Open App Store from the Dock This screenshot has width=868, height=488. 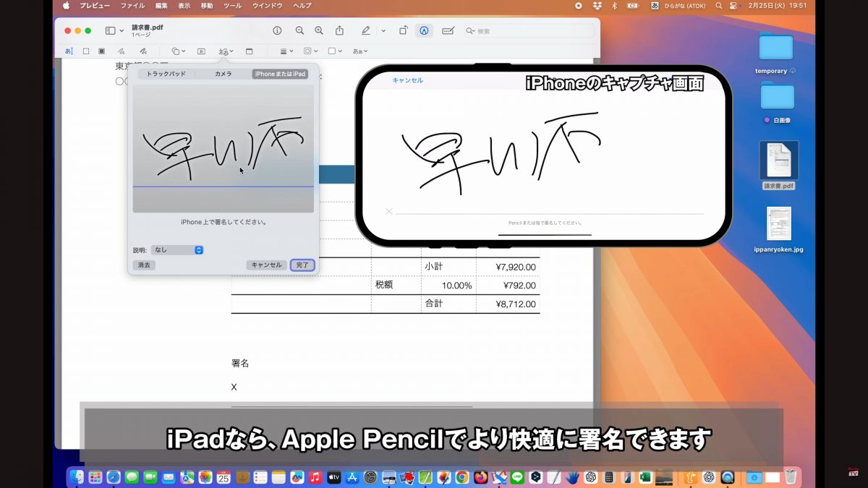coord(352,477)
